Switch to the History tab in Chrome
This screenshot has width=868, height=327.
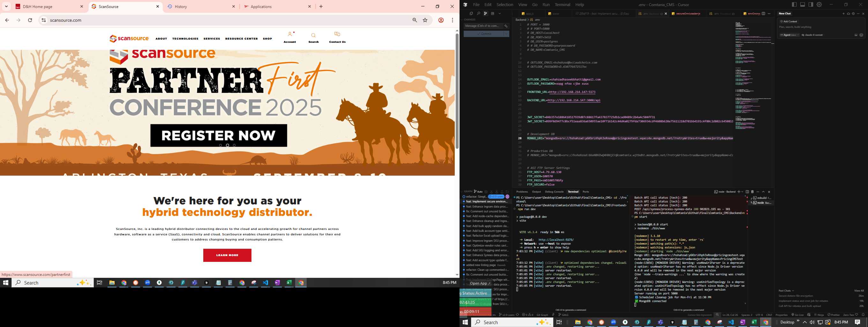click(x=201, y=6)
